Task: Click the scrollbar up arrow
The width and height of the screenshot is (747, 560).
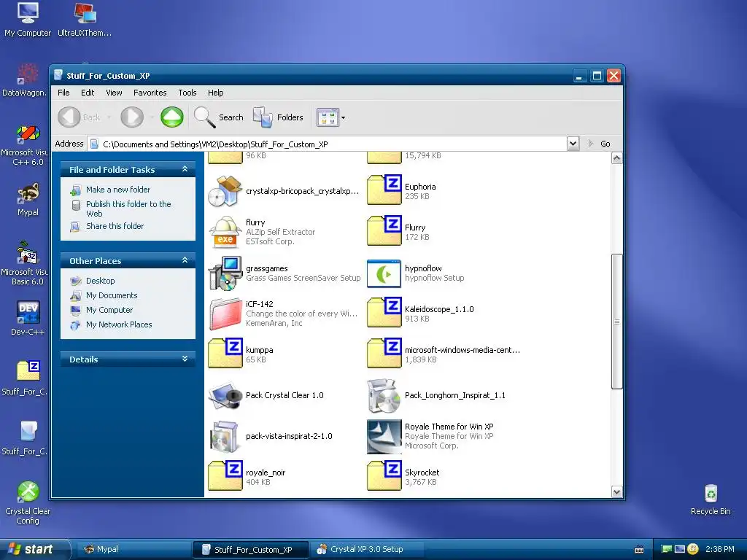Action: (616, 158)
